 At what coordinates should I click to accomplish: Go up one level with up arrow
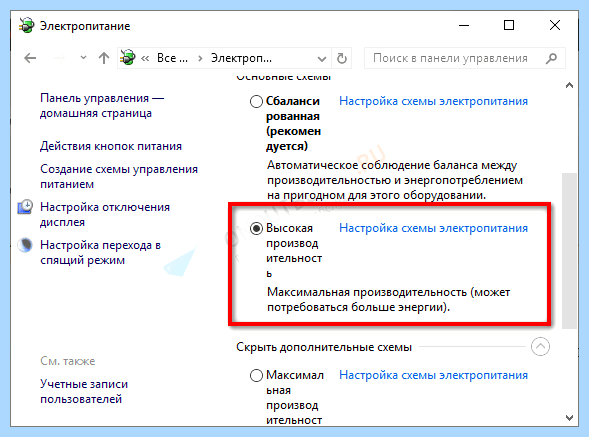[104, 58]
